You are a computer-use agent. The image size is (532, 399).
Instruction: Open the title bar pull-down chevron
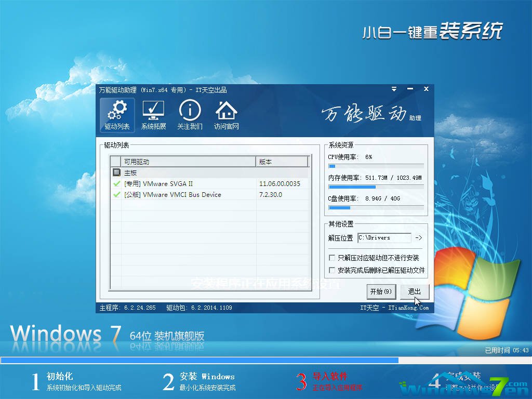pyautogui.click(x=394, y=89)
